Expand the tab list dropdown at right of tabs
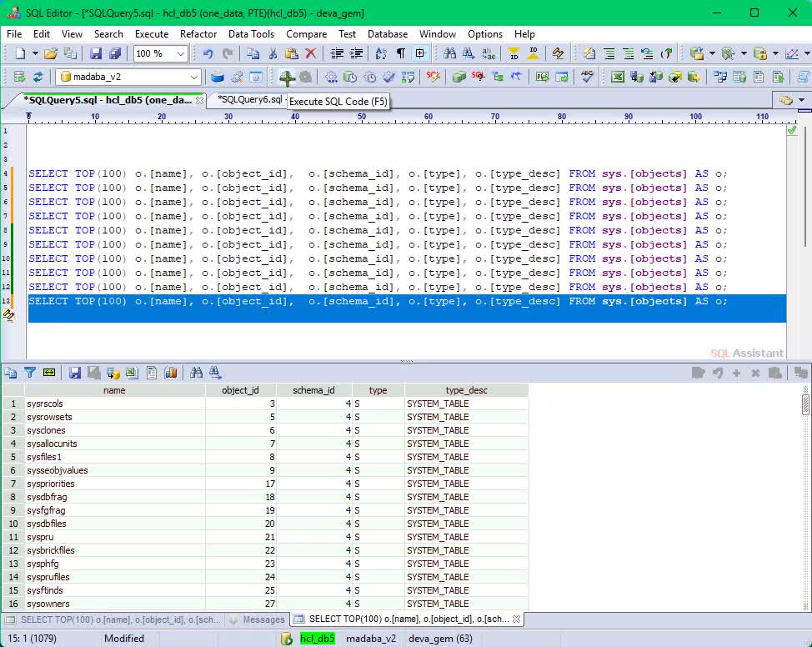Screen dimensions: 812x647 pos(802,100)
